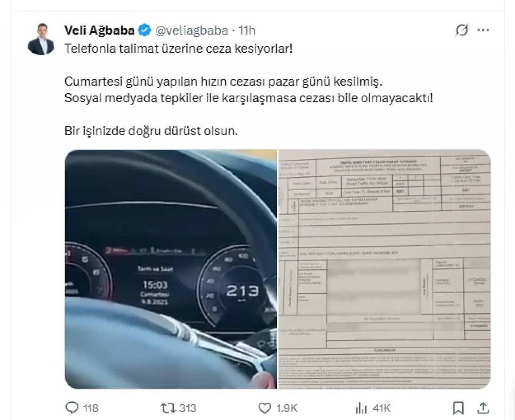
Task: Open the reply comment icon
Action: pyautogui.click(x=72, y=408)
